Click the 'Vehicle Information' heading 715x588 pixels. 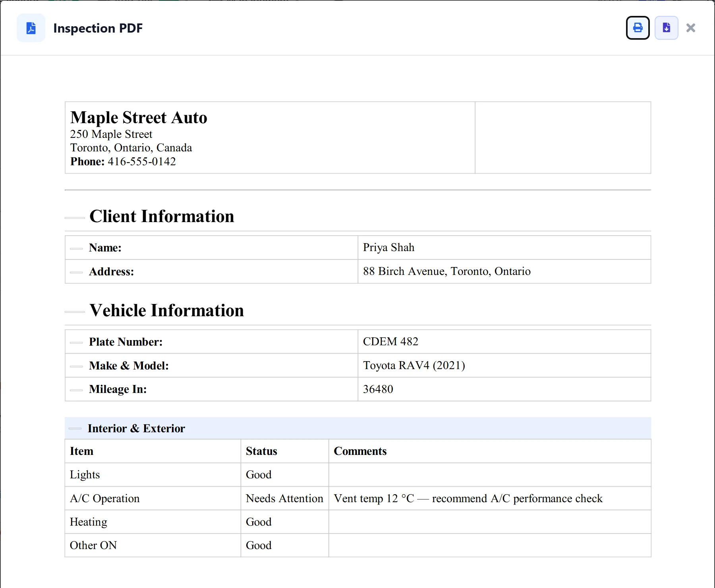[x=166, y=311]
